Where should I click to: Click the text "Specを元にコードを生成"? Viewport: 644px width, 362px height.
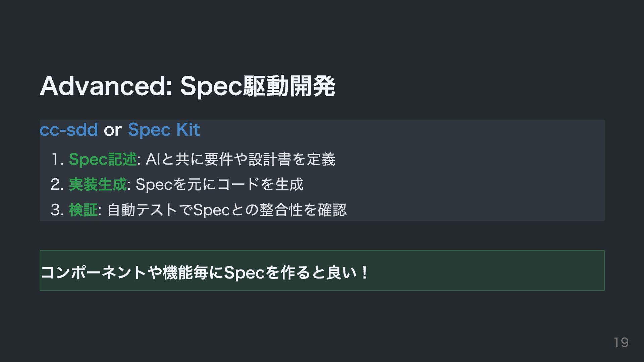(219, 184)
